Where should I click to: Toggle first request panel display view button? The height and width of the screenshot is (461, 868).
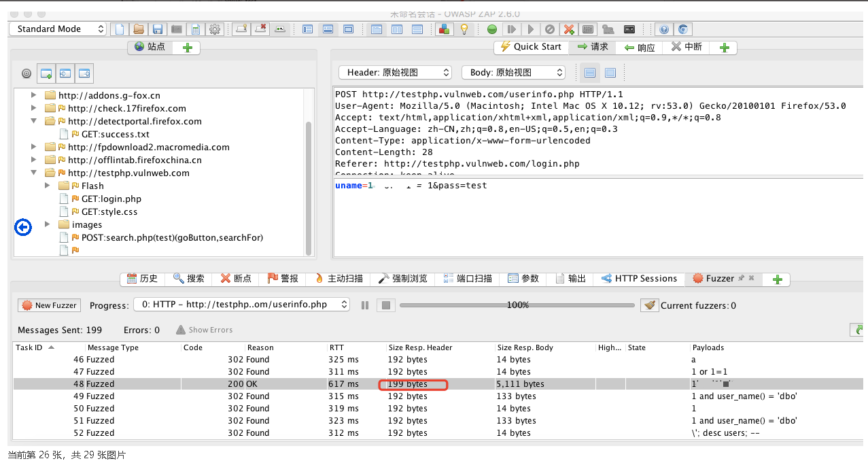point(590,73)
